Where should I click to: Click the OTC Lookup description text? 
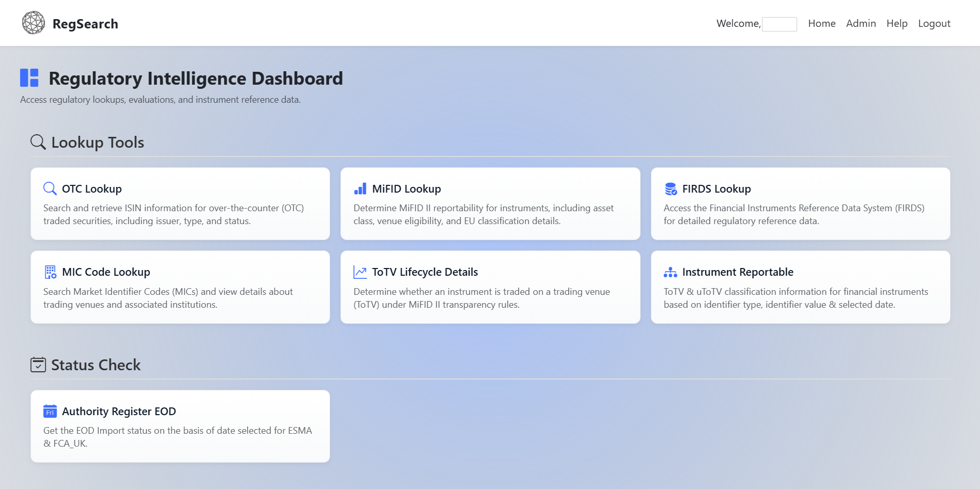point(174,214)
